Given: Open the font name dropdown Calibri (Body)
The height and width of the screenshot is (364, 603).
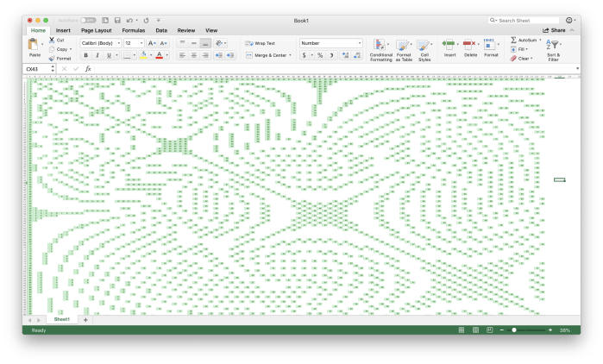Looking at the screenshot, I should [x=100, y=43].
